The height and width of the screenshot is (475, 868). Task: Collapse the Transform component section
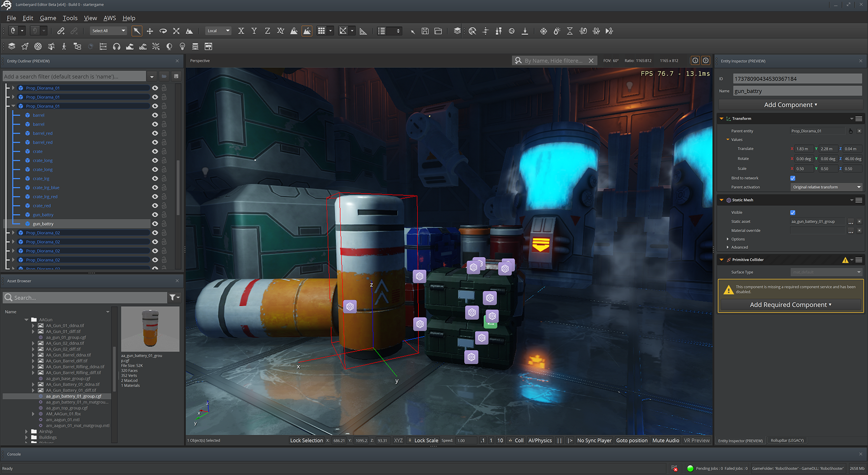coord(722,119)
